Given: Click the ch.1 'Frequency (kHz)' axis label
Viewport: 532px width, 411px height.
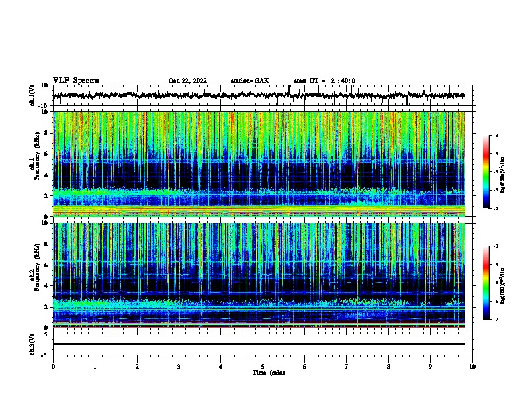Looking at the screenshot, I should (37, 156).
